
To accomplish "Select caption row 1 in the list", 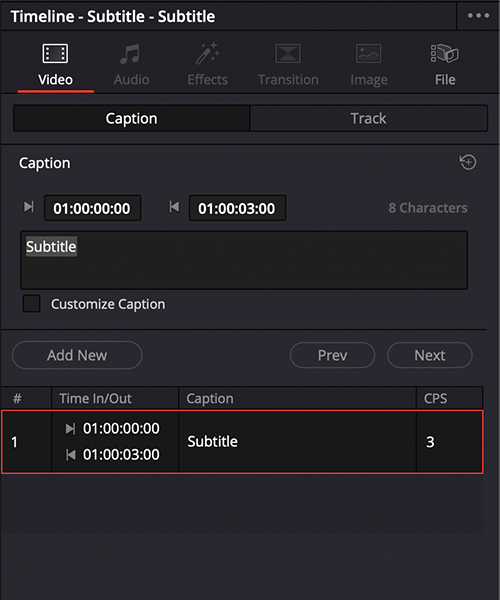I will [x=243, y=442].
